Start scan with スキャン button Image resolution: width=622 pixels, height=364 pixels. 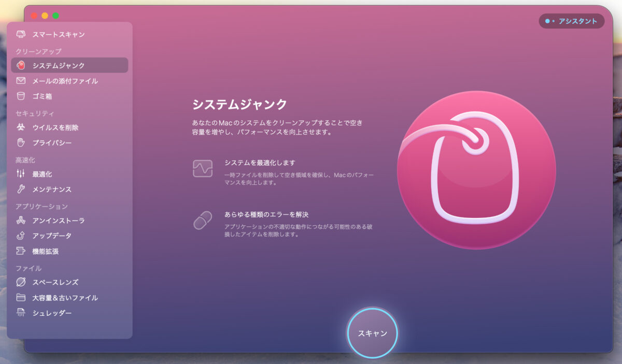click(x=372, y=333)
